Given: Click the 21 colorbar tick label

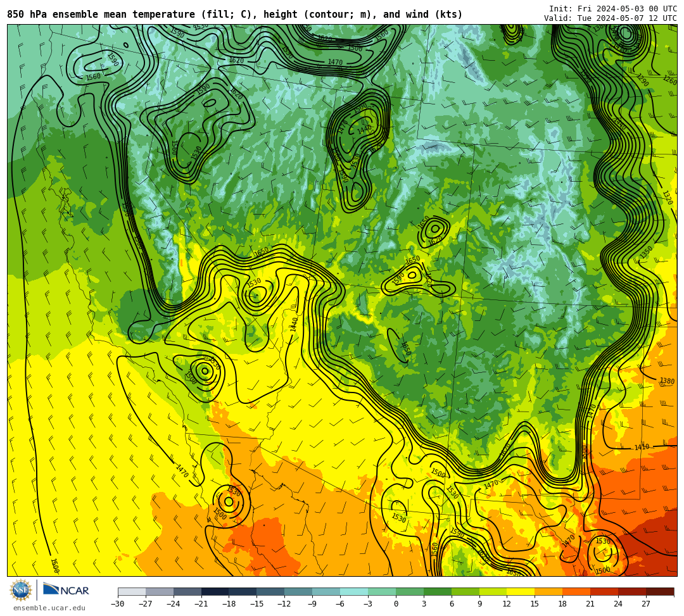Looking at the screenshot, I should [590, 604].
